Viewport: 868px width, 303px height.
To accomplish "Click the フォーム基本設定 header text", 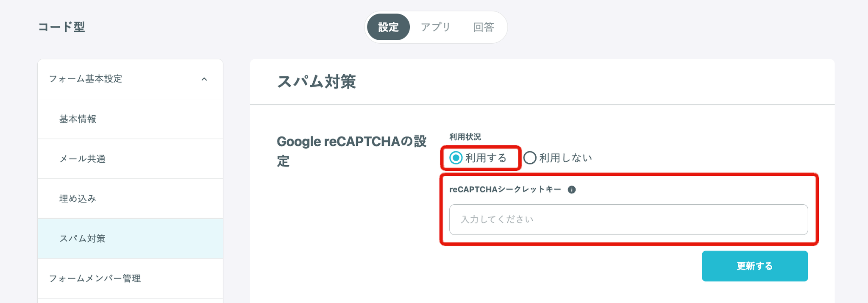I will [86, 79].
